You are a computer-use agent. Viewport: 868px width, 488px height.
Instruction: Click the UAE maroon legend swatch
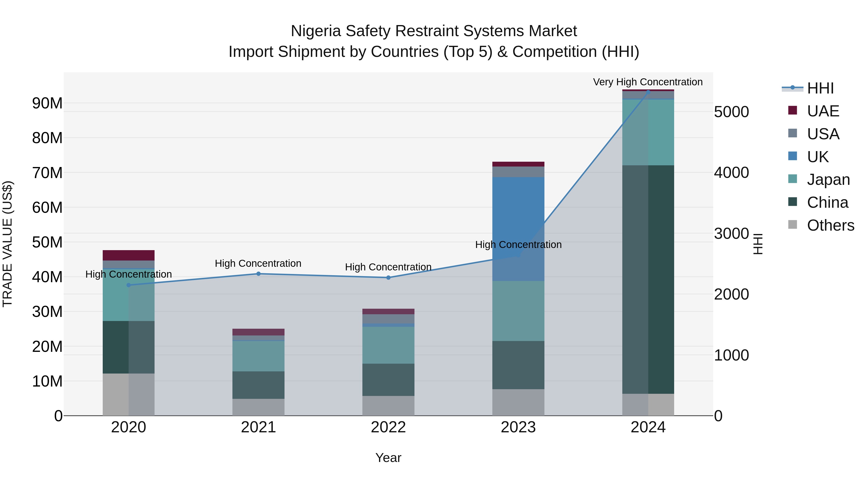click(793, 110)
